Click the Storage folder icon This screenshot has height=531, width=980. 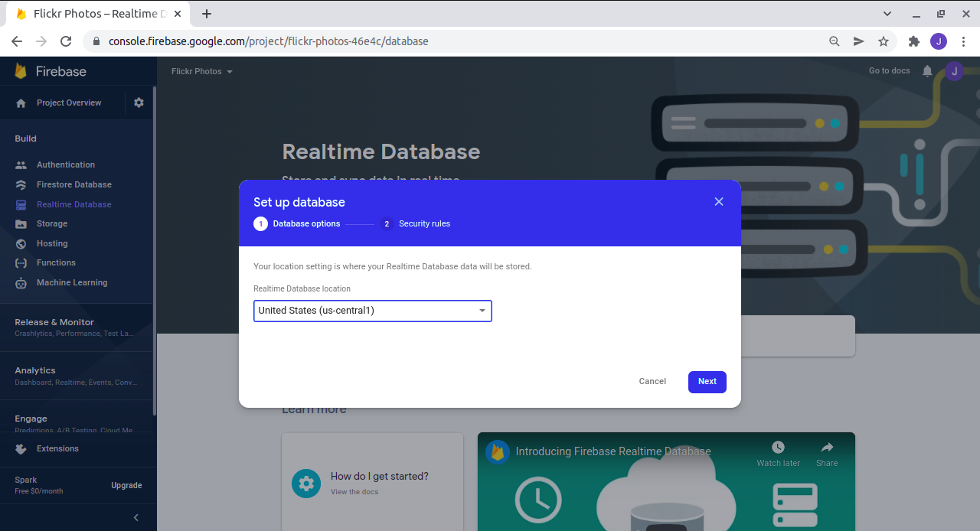tap(21, 223)
